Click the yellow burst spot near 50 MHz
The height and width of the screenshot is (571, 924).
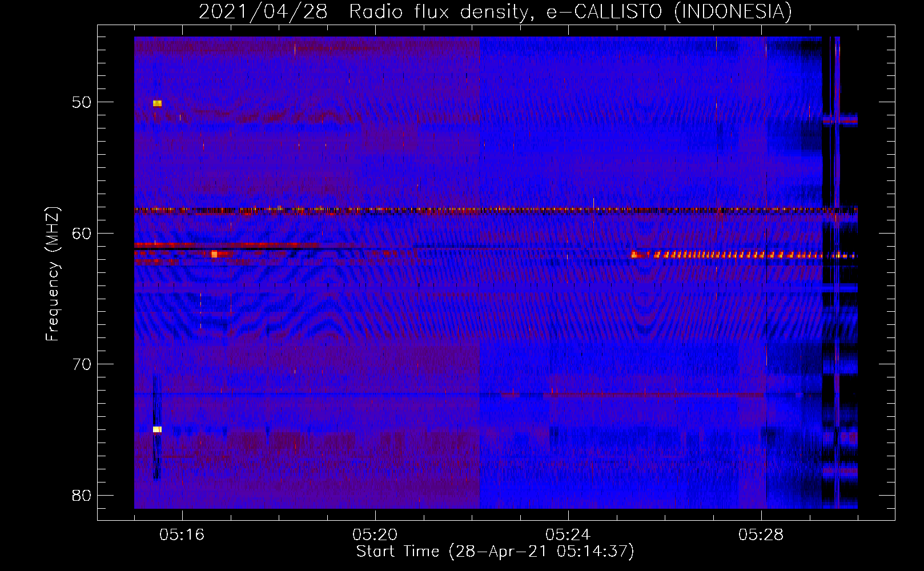157,103
